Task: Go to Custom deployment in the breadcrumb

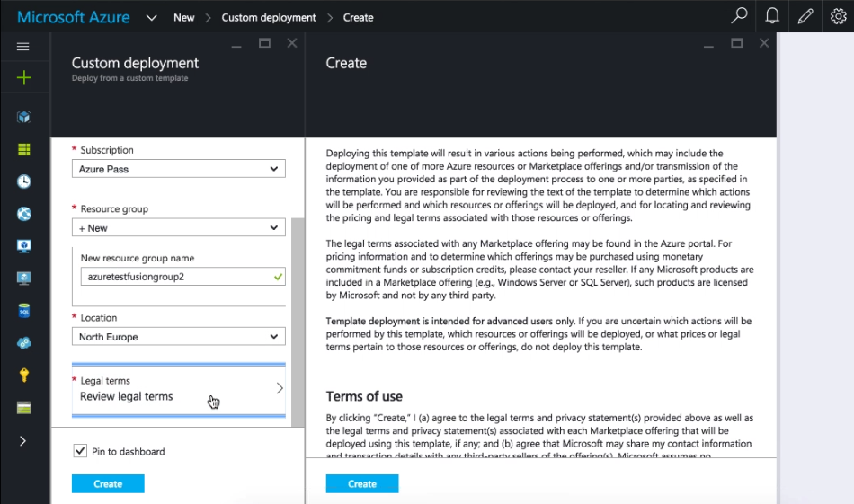Action: (269, 17)
